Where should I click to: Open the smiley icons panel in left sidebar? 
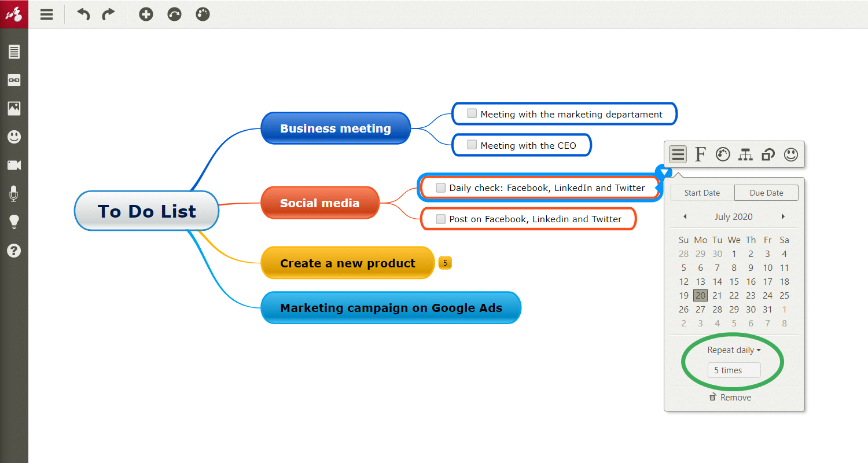coord(14,137)
